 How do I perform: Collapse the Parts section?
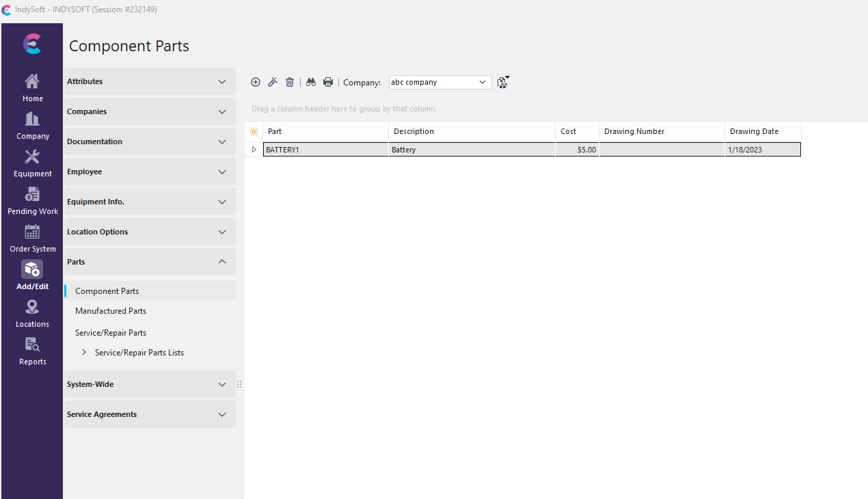(221, 262)
